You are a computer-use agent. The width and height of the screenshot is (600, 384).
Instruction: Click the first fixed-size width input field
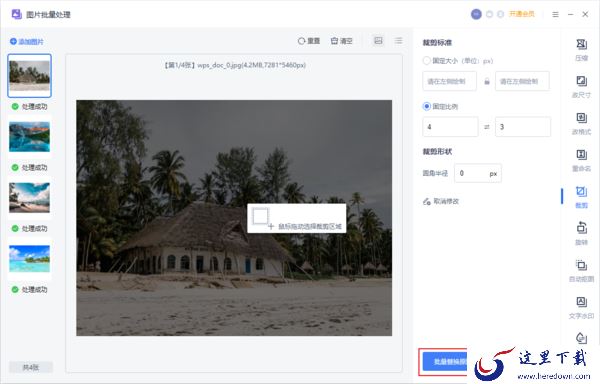449,81
